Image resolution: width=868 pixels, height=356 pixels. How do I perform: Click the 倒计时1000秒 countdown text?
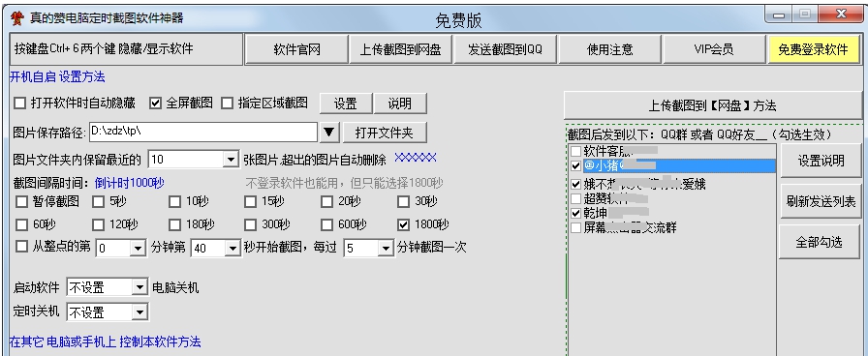130,183
